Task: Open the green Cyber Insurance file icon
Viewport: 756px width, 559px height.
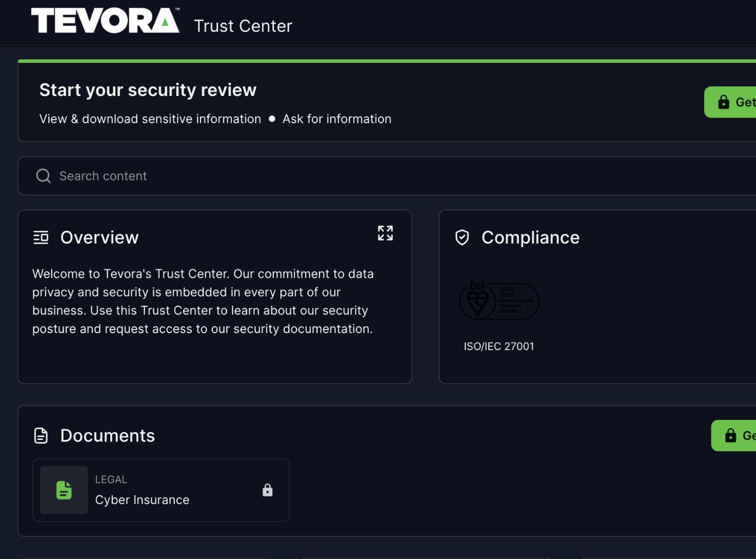Action: 64,490
